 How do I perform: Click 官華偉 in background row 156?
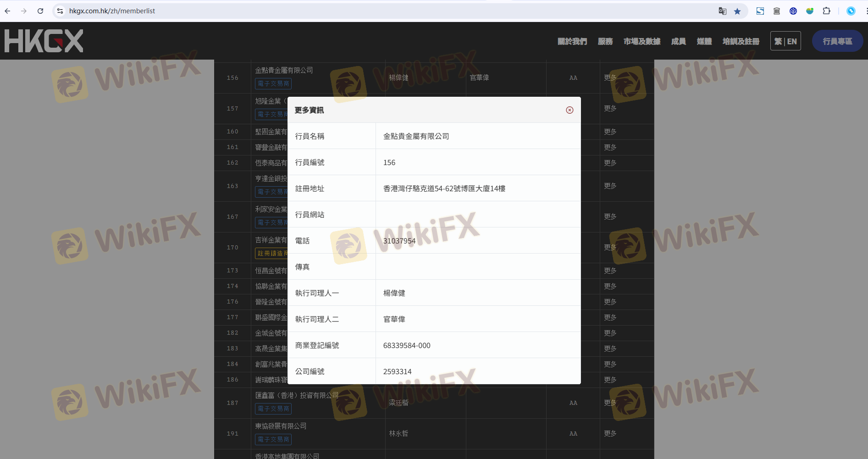(x=479, y=77)
